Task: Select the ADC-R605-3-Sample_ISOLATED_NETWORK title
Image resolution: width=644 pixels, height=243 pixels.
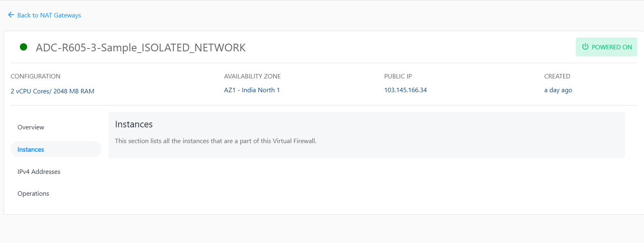Action: point(141,48)
